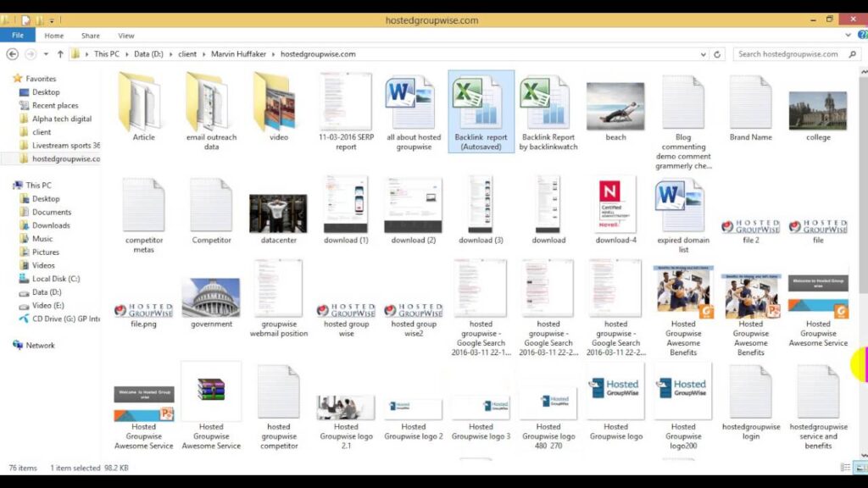Switch to details view layout
Image resolution: width=868 pixels, height=488 pixels.
[x=845, y=468]
